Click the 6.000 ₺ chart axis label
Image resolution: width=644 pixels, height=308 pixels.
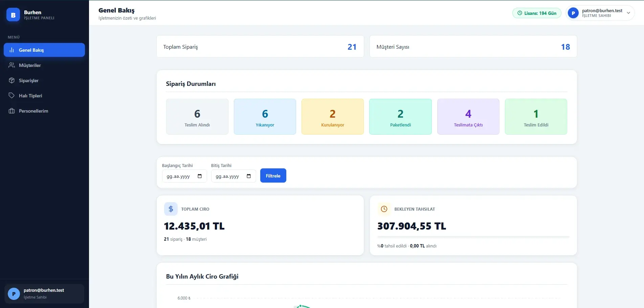(x=184, y=298)
